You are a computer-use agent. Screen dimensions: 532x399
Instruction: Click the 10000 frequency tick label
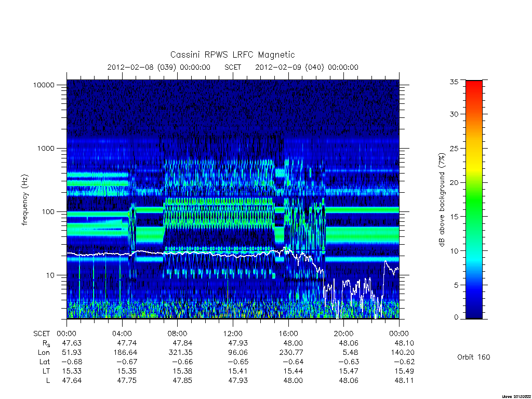(44, 85)
